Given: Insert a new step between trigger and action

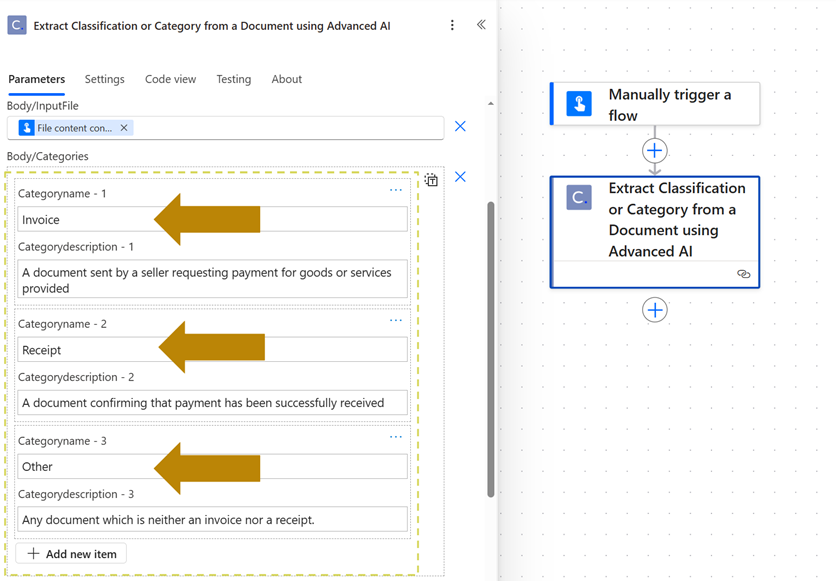Looking at the screenshot, I should [654, 150].
